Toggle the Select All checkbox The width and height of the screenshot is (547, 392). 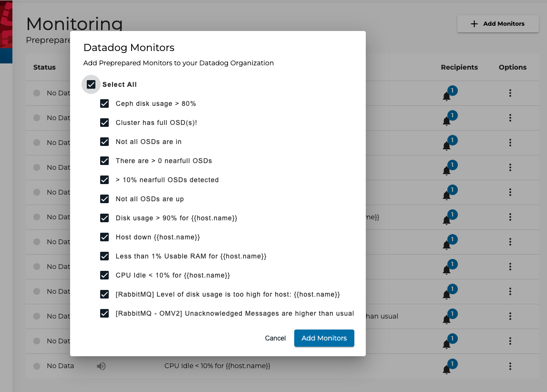[x=91, y=84]
